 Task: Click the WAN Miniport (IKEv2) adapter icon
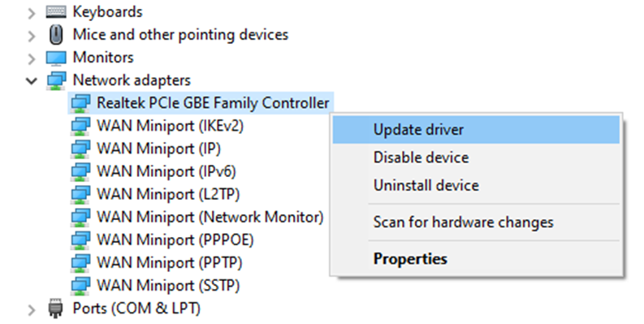pyautogui.click(x=80, y=126)
